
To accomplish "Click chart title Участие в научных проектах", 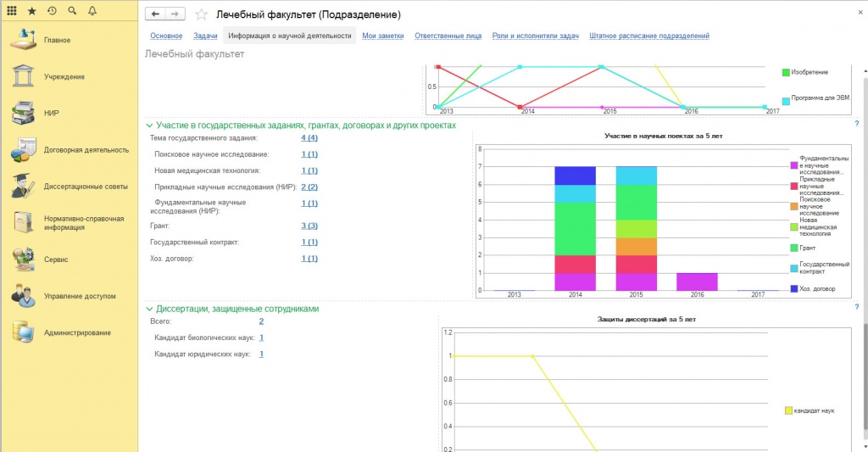I will click(663, 136).
